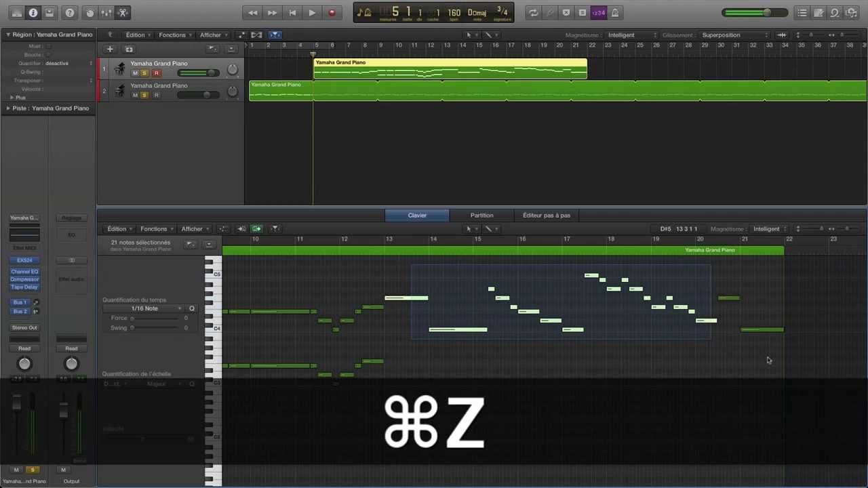Open Quick Help question mark
The width and height of the screenshot is (868, 488).
pos(70,13)
